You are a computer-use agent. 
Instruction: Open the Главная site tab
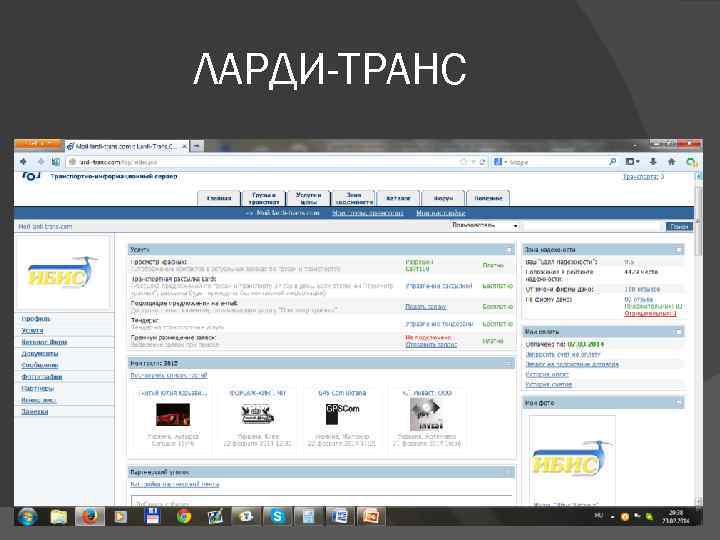point(219,198)
